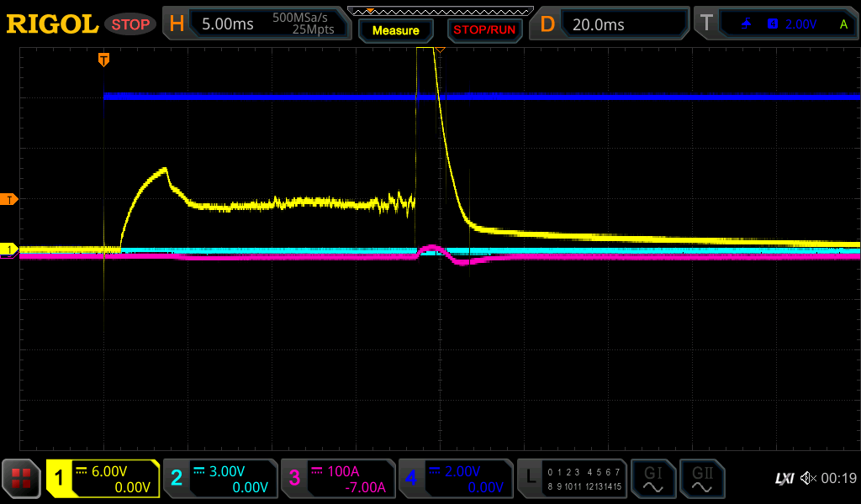This screenshot has width=861, height=504.
Task: Open the function navigation menu icon
Action: pyautogui.click(x=22, y=479)
